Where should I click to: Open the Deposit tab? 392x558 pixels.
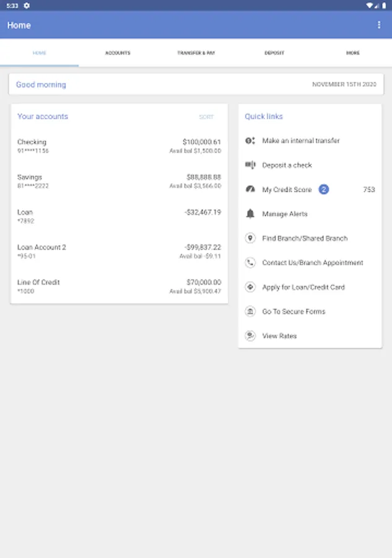274,53
